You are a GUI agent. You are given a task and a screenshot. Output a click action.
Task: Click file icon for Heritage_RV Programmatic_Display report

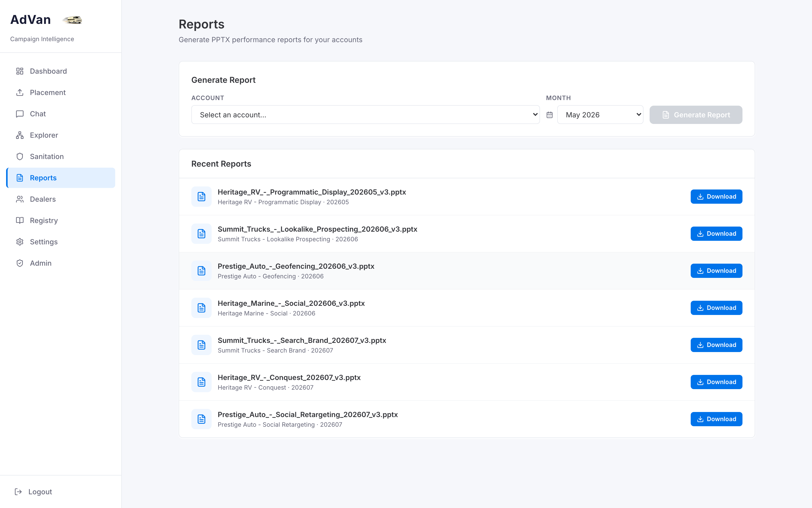[x=201, y=197]
